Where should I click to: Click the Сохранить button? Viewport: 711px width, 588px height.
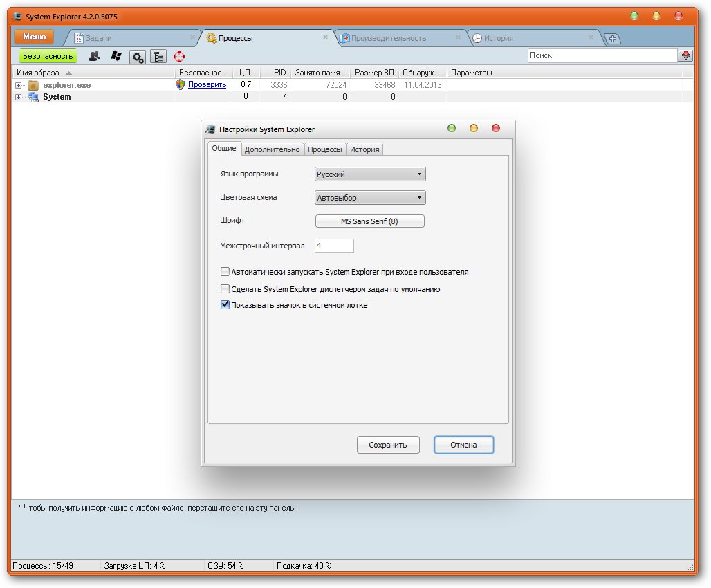[388, 445]
